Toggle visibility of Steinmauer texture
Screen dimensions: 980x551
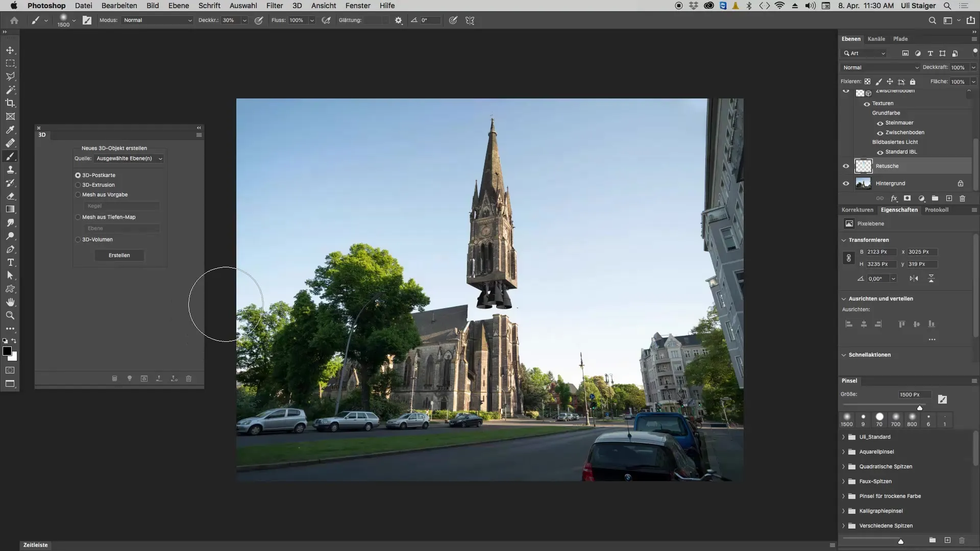[x=880, y=123]
